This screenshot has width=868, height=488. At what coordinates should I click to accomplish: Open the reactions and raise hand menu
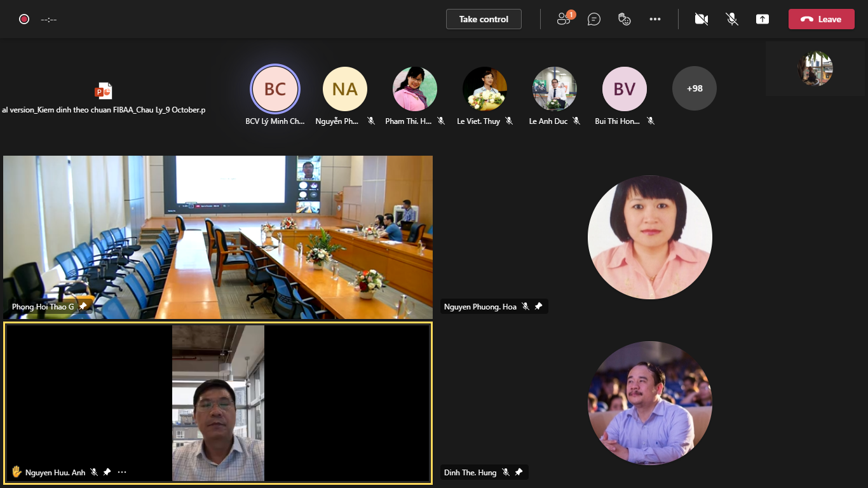(625, 19)
